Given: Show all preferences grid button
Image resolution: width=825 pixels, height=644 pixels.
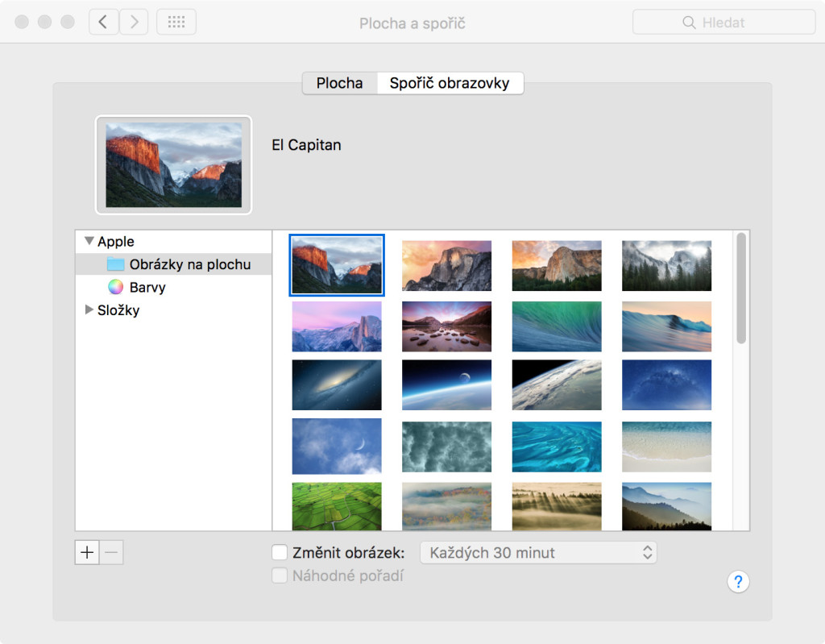Looking at the screenshot, I should tap(176, 22).
